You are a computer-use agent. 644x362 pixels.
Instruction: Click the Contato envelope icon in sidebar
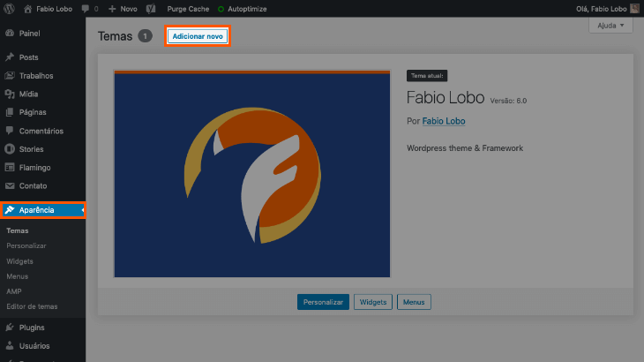click(10, 185)
